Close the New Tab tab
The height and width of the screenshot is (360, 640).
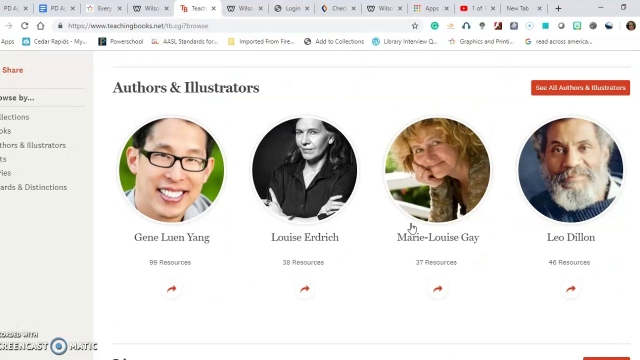(539, 8)
